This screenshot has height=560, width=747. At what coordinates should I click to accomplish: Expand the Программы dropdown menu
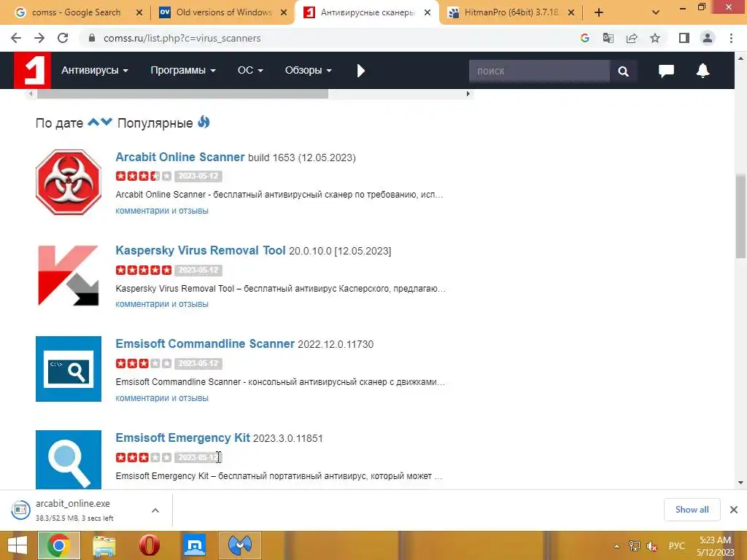click(x=183, y=71)
